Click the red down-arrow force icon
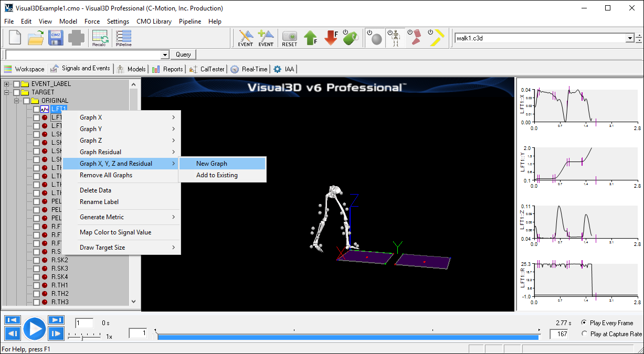The image size is (644, 354). [331, 38]
